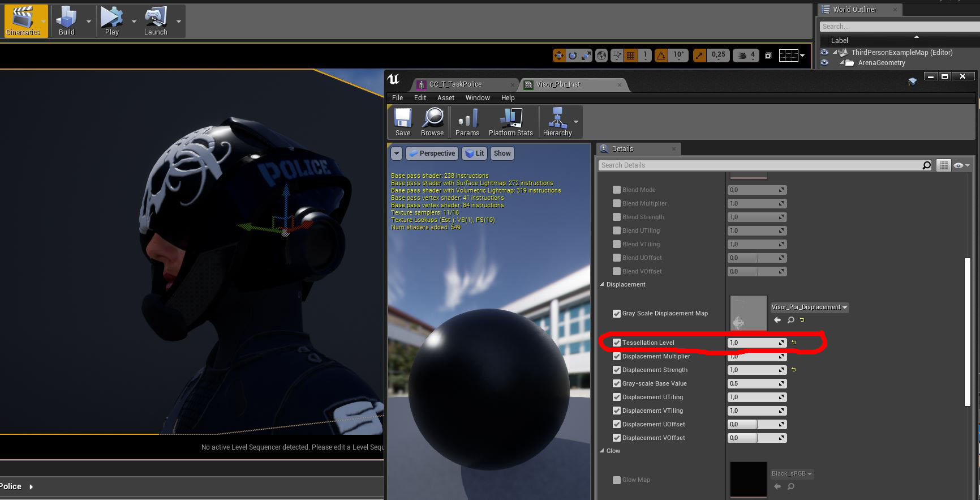Image resolution: width=980 pixels, height=500 pixels.
Task: Select the translate gizmo mode icon
Action: (558, 55)
